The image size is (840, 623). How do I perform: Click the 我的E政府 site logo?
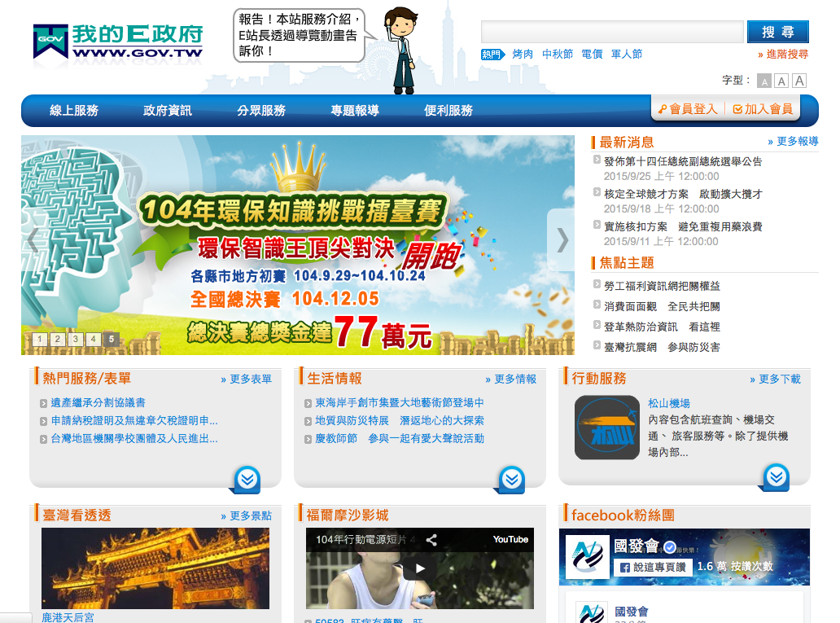[x=118, y=41]
